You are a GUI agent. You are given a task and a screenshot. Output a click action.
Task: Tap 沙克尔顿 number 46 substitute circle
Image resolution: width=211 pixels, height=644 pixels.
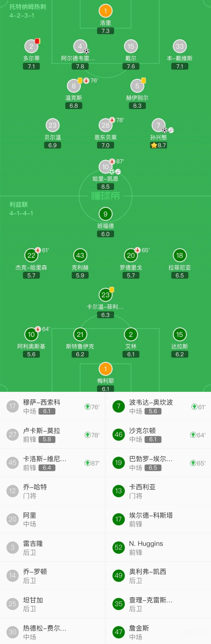(x=119, y=434)
